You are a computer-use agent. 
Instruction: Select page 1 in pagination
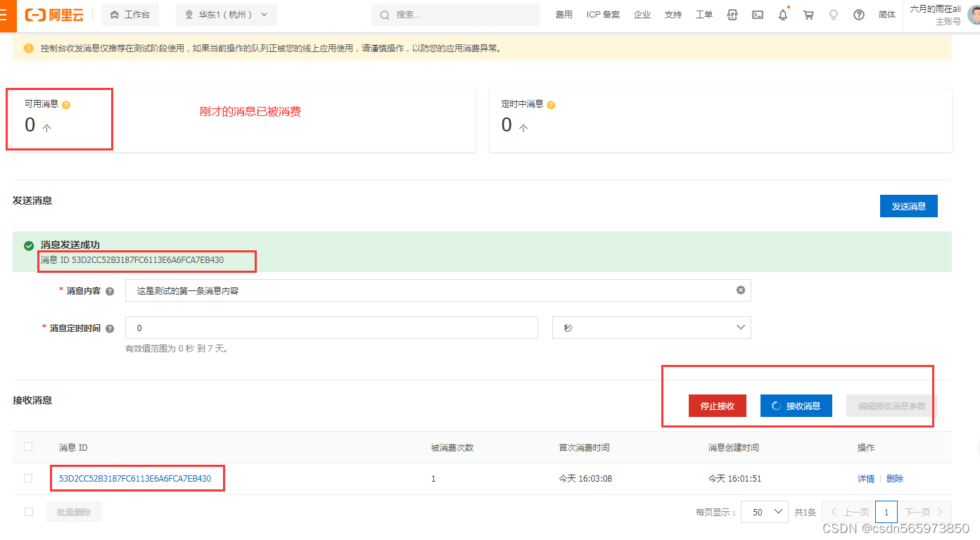click(x=886, y=512)
